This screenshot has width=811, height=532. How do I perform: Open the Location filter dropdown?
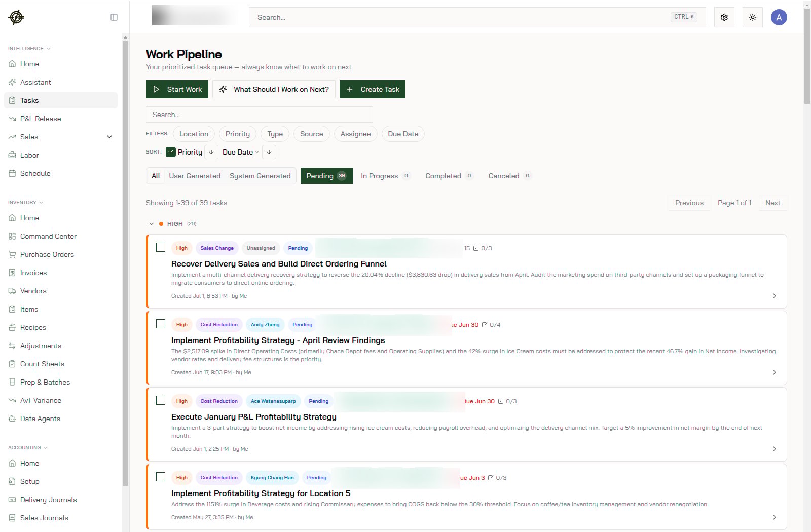point(194,134)
